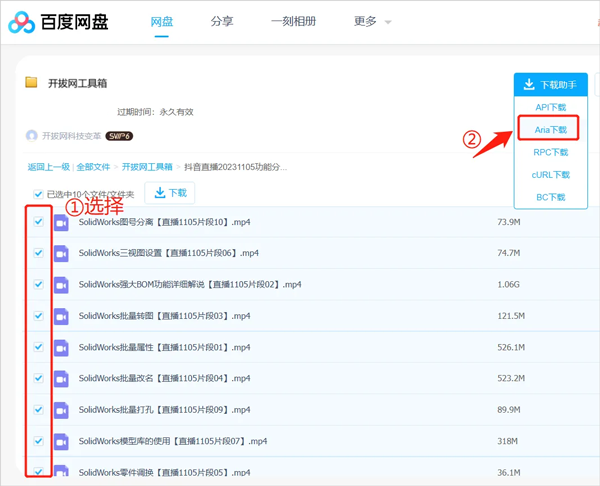
Task: Uncheck the select-all checkbox 已选中10个文件
Action: click(x=38, y=194)
